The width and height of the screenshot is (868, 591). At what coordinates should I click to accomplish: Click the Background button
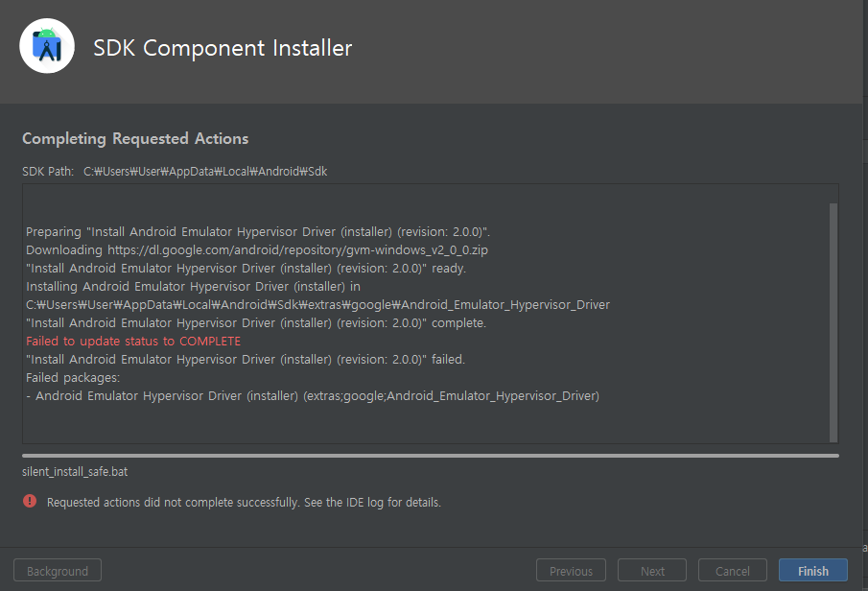tap(58, 571)
